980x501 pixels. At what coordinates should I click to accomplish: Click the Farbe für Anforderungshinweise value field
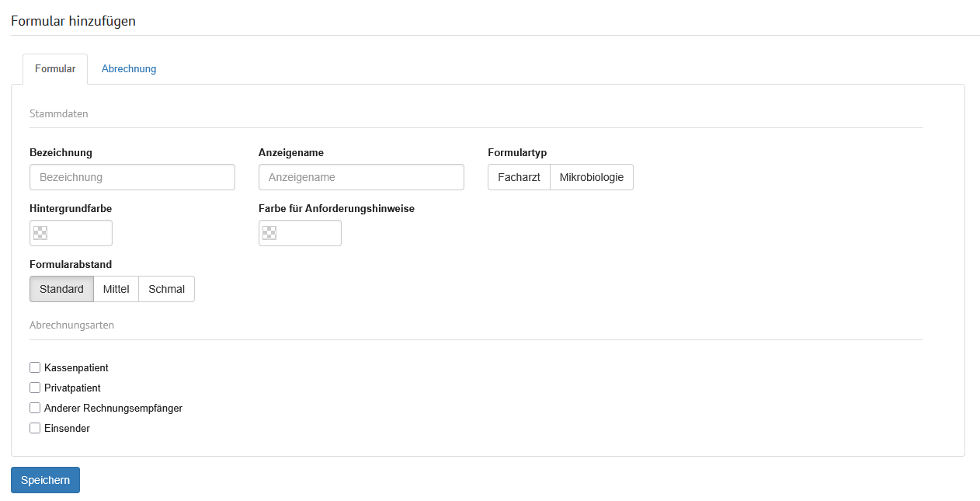tap(308, 233)
